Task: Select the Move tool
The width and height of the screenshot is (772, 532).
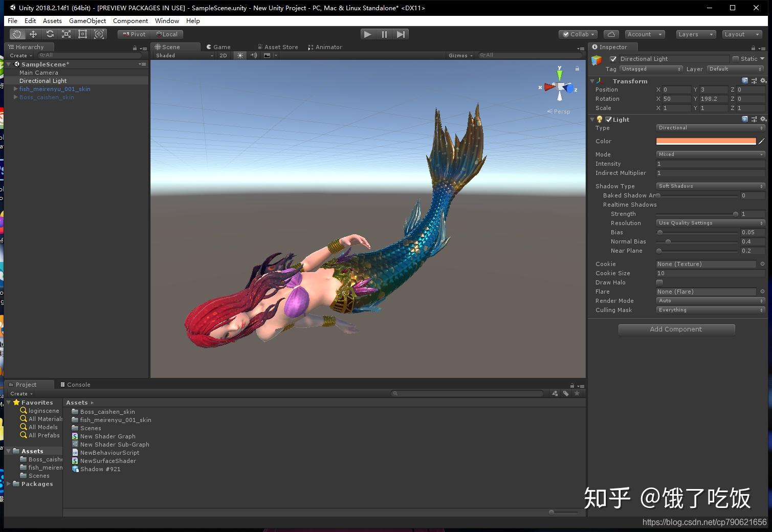Action: click(33, 34)
